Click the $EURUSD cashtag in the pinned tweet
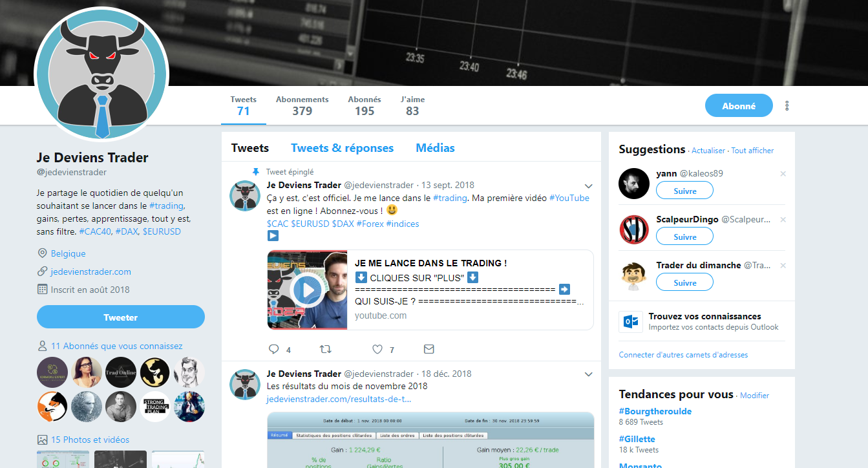The image size is (868, 468). [310, 224]
